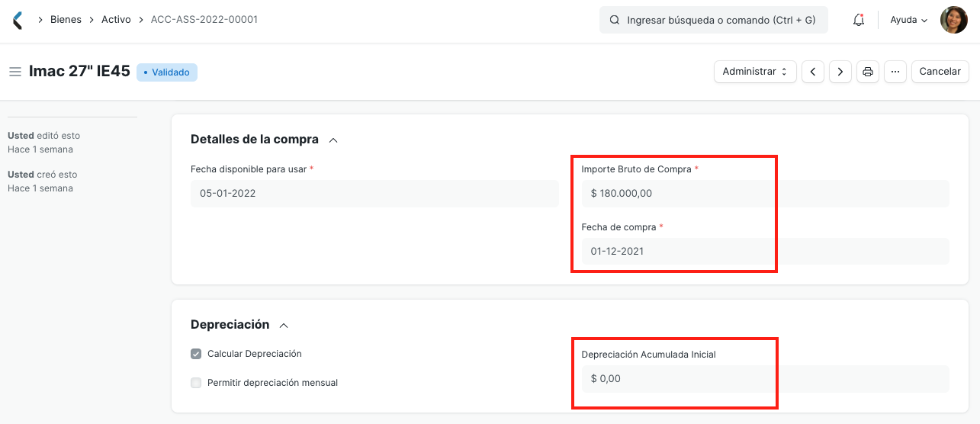Open the three-dot more options menu
The width and height of the screenshot is (980, 424).
click(x=895, y=72)
